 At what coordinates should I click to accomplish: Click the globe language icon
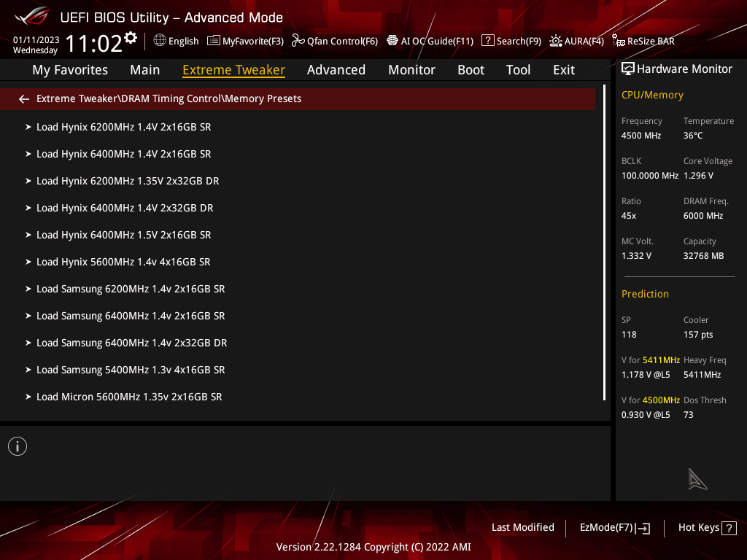click(x=160, y=41)
